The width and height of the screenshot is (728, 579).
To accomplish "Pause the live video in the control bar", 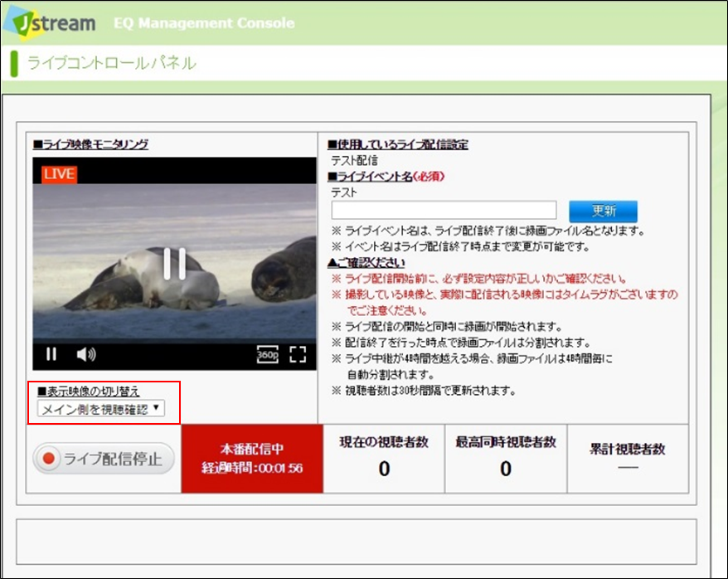I will 51,354.
